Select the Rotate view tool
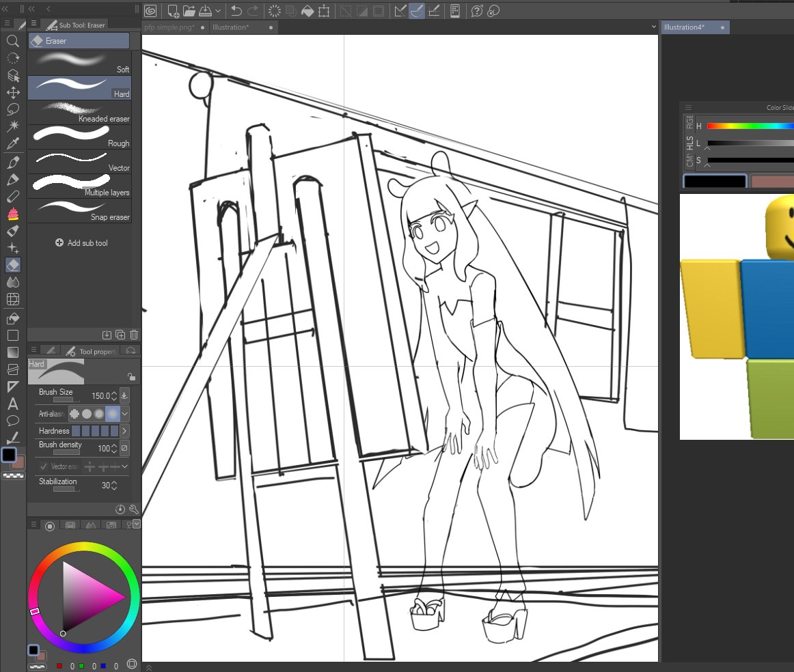This screenshot has width=794, height=672. point(13,58)
